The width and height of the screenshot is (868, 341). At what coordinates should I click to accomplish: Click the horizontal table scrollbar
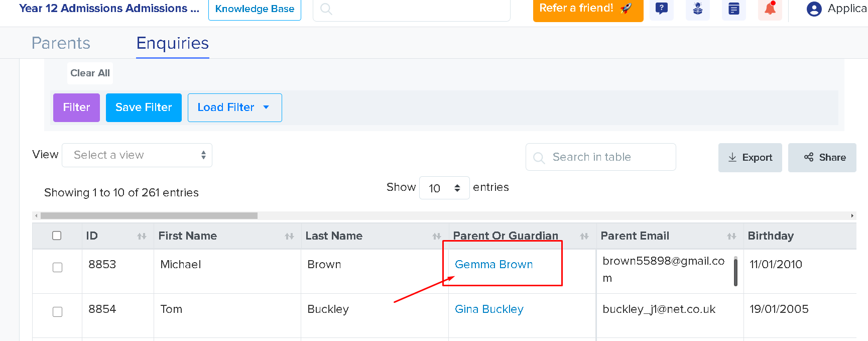[149, 215]
